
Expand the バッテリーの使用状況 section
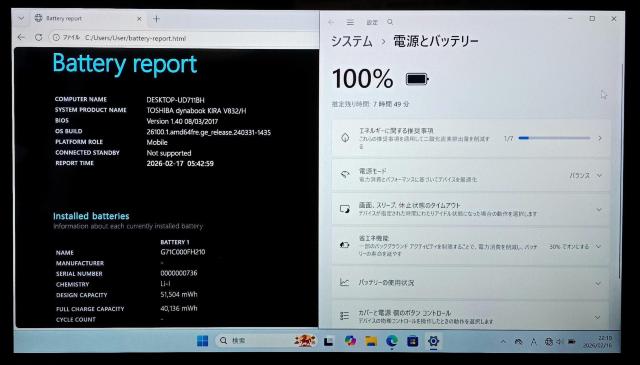471,283
